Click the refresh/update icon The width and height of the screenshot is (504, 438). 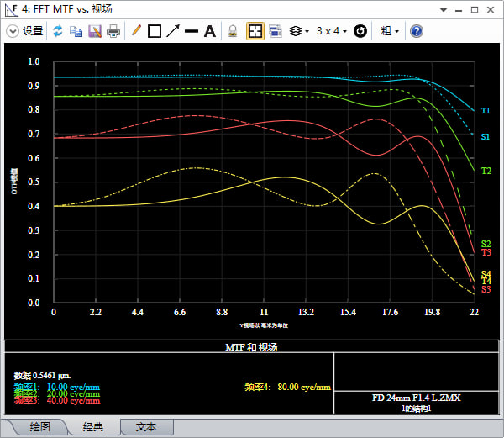(58, 31)
